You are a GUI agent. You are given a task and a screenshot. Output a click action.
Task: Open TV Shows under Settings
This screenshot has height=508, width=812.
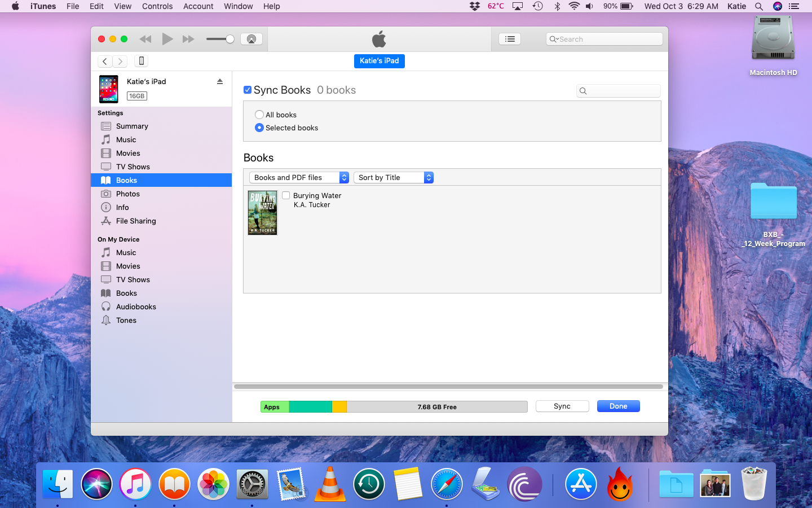[161, 167]
